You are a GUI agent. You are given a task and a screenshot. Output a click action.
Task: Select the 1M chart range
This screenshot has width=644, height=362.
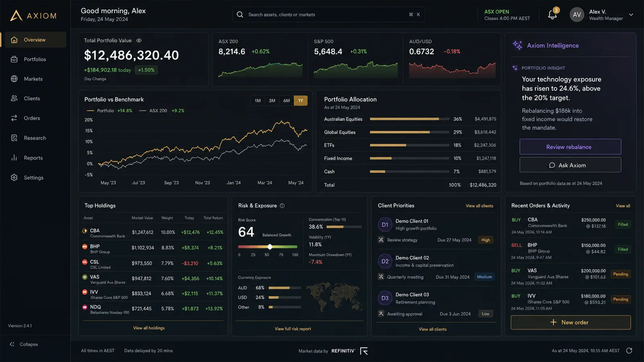coord(258,101)
